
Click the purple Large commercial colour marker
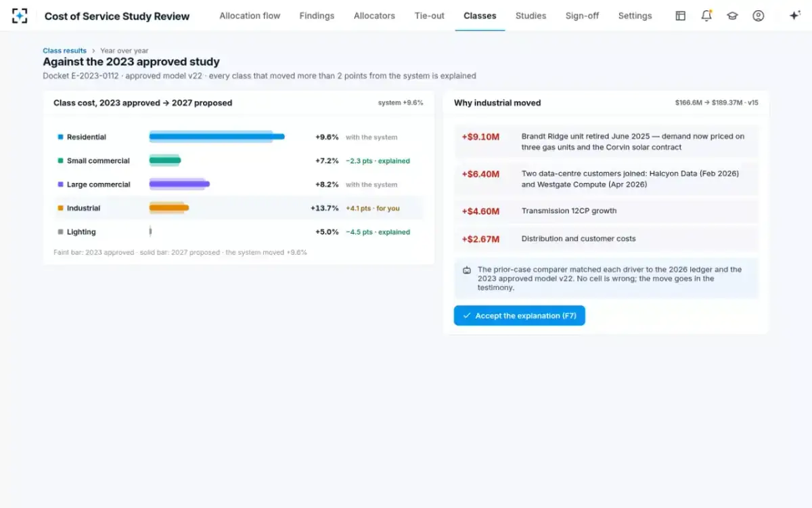tap(60, 184)
